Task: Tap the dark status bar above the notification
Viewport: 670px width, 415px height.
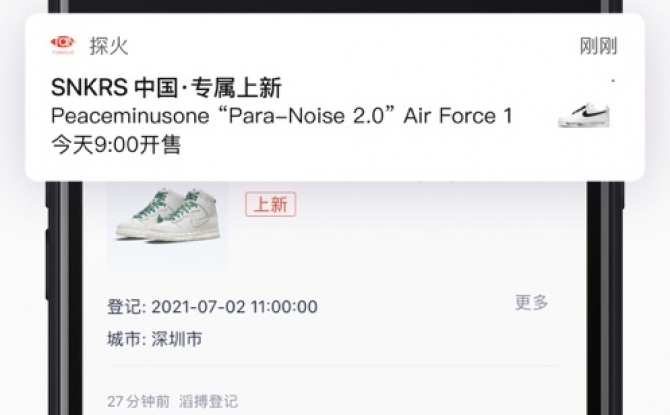Action: 335,6
